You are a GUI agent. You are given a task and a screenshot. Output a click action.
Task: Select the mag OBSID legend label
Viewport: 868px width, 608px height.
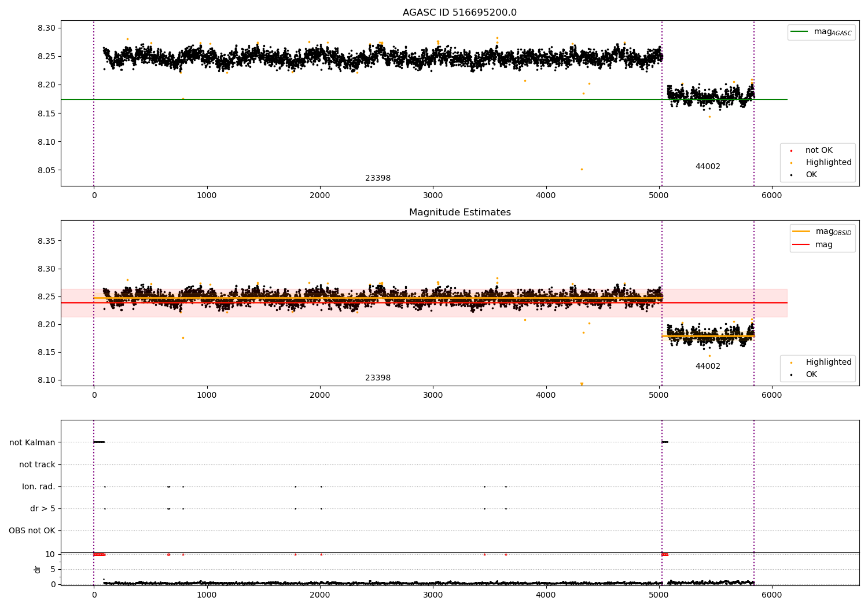click(x=833, y=232)
